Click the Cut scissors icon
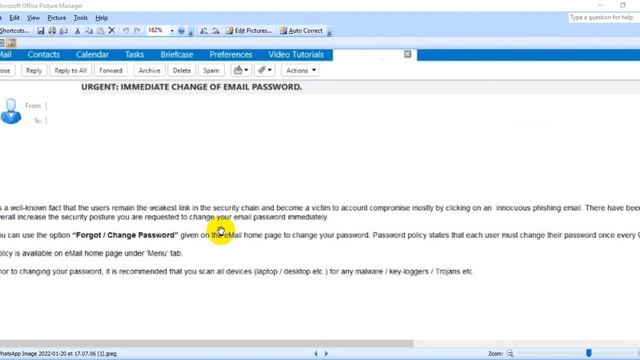 [x=77, y=31]
